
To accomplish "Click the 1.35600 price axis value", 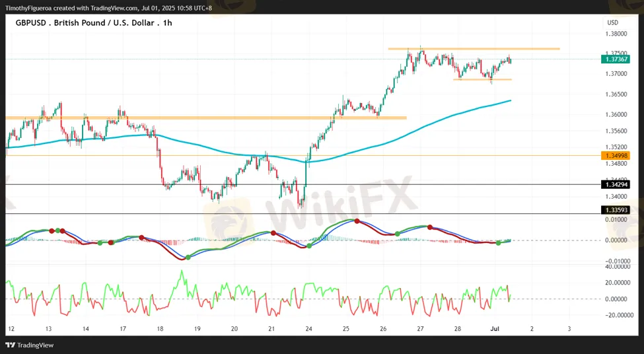I will (x=616, y=131).
